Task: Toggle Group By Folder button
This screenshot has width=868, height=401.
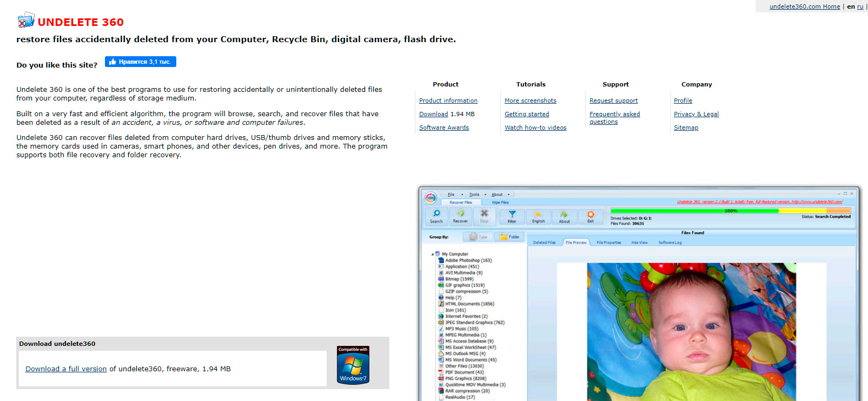Action: click(509, 237)
